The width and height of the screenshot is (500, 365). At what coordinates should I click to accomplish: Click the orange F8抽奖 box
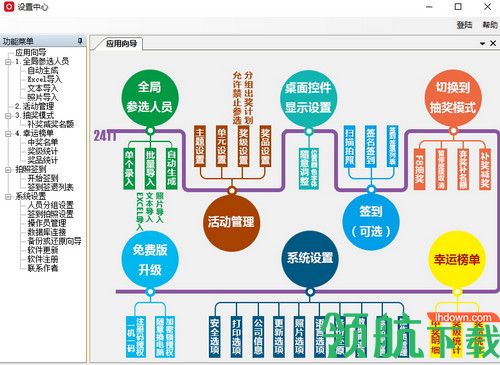coord(419,169)
